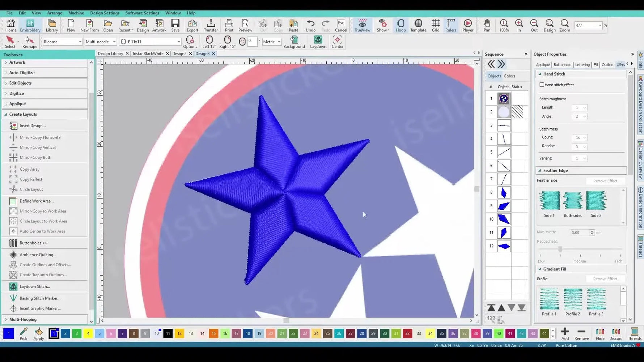Click the Pick color tool

pos(24,334)
